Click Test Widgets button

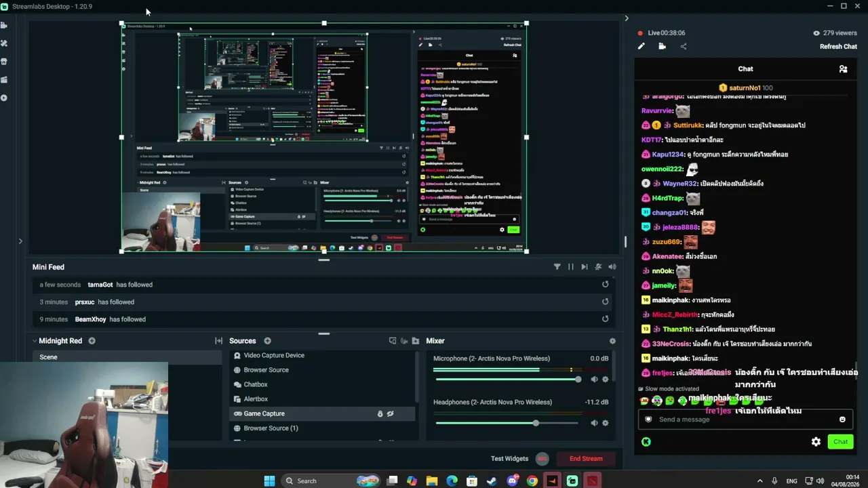509,459
